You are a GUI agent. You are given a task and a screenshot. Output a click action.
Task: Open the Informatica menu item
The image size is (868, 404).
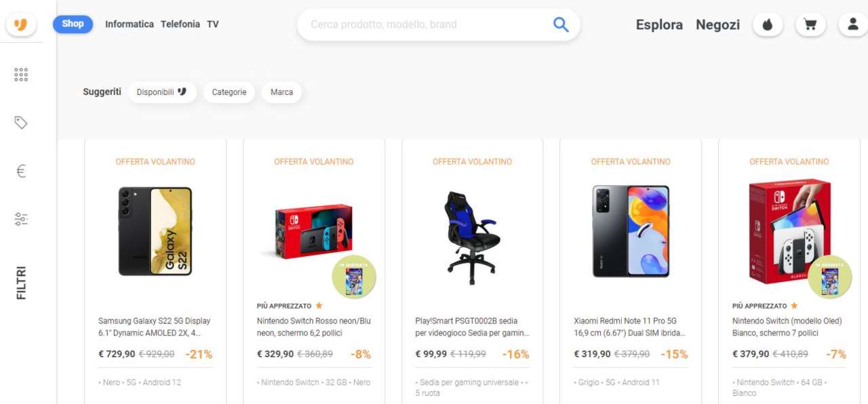pos(130,24)
